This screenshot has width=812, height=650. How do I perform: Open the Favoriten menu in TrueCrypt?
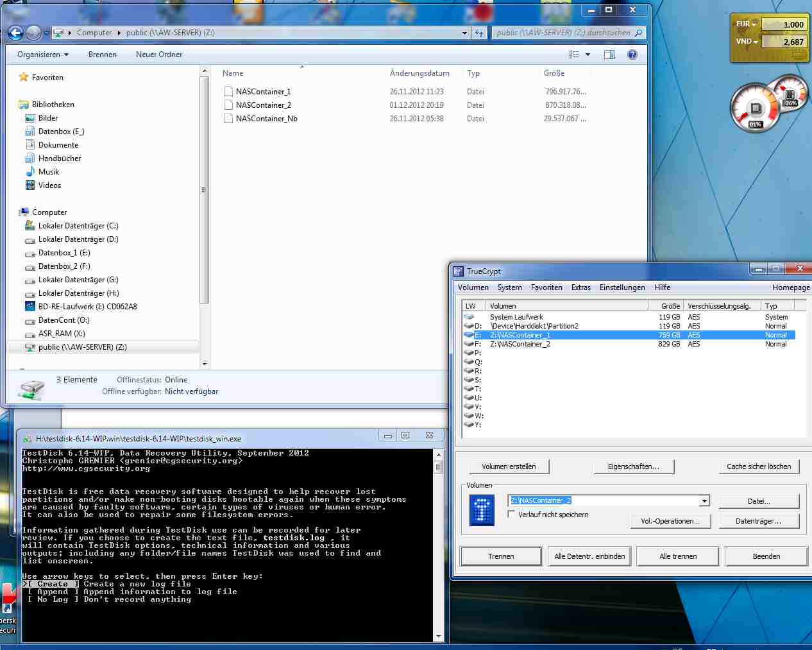click(x=546, y=287)
